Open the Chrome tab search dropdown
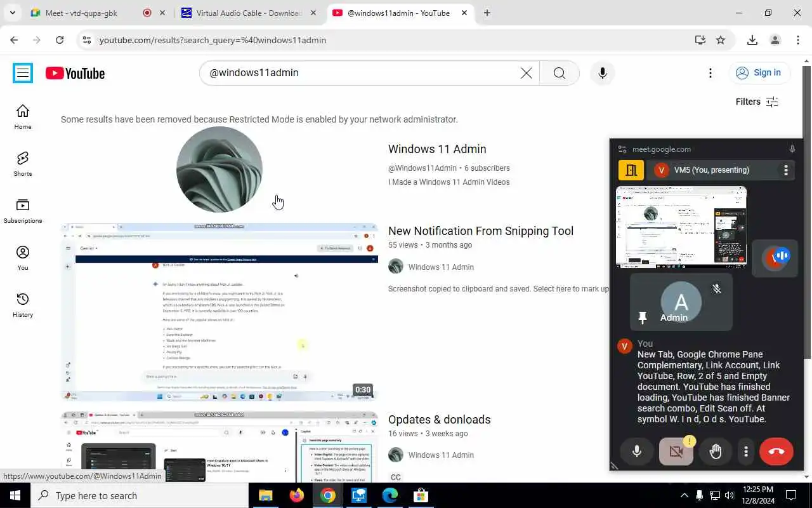The width and height of the screenshot is (812, 508). tap(12, 13)
